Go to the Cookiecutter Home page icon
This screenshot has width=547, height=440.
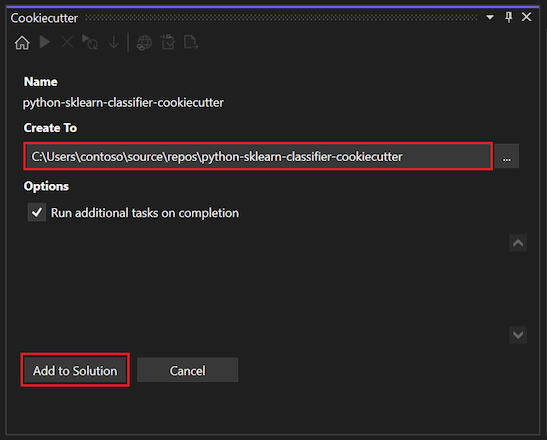coord(22,43)
